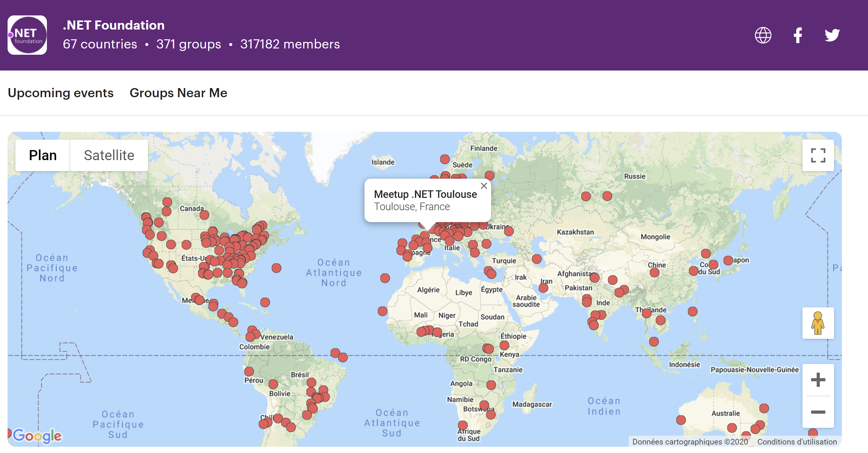This screenshot has height=453, width=868.
Task: Activate Street View with the Pegman icon
Action: 818,323
